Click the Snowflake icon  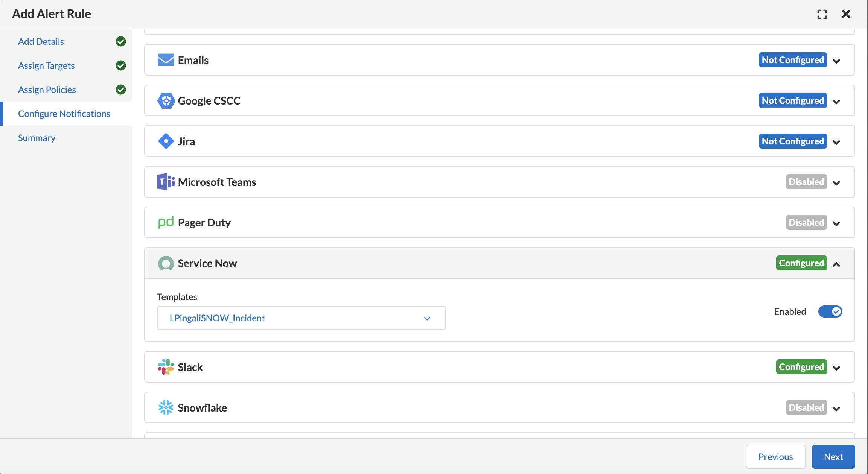[165, 407]
